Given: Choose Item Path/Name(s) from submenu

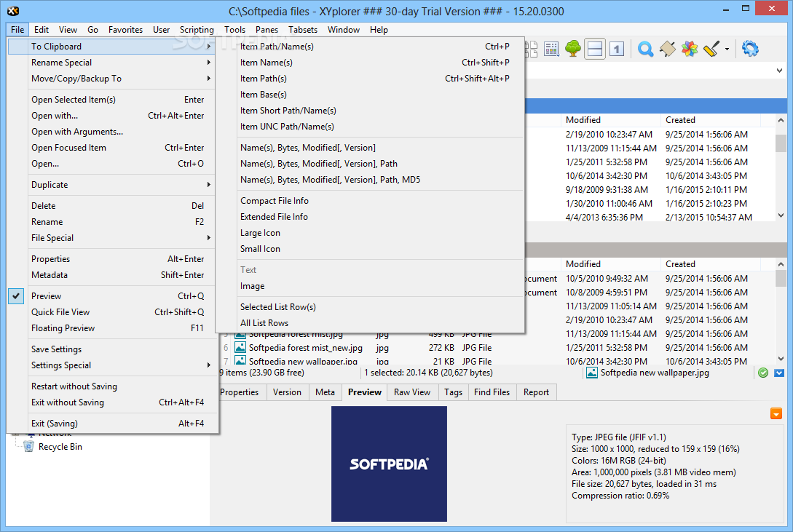Looking at the screenshot, I should [x=370, y=47].
